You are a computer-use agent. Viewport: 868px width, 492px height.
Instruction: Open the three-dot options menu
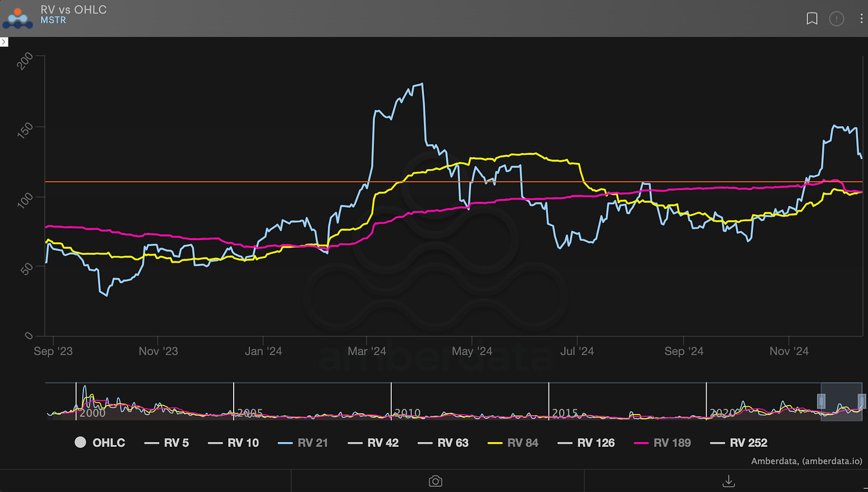(861, 19)
